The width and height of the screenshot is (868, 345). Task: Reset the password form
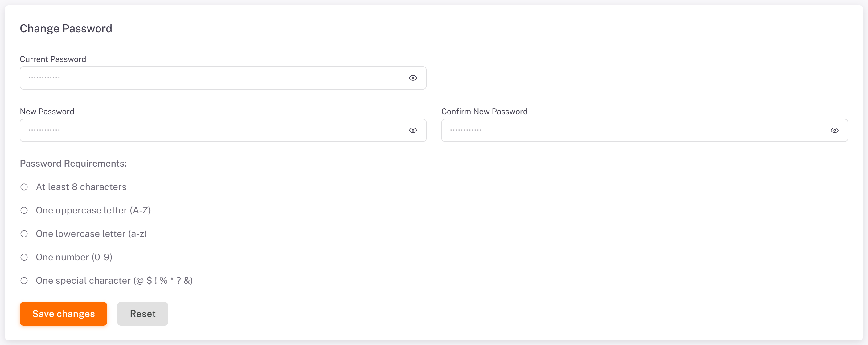[142, 314]
